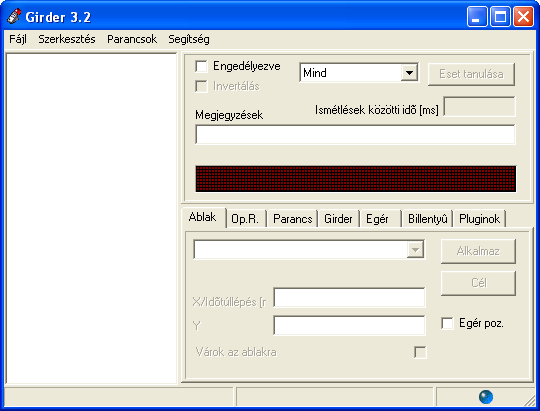Click the Y coordinate input field
Screen dimensions: 540x411
[350, 326]
